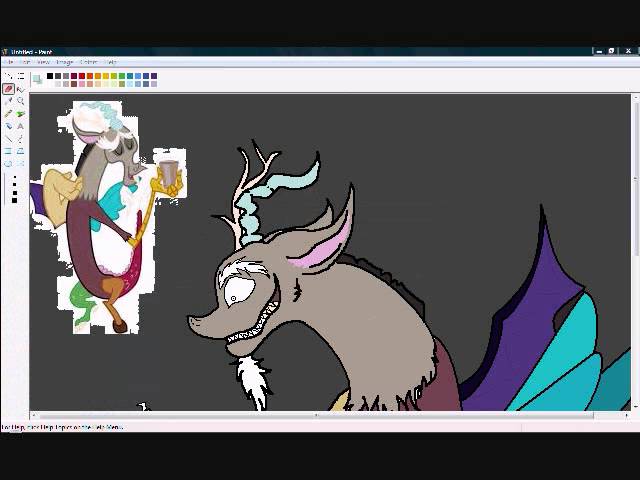
Task: Choose the bright red palette swatch
Action: point(82,76)
